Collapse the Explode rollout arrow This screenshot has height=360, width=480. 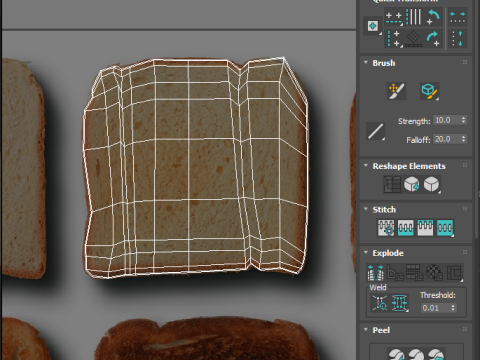pyautogui.click(x=366, y=253)
